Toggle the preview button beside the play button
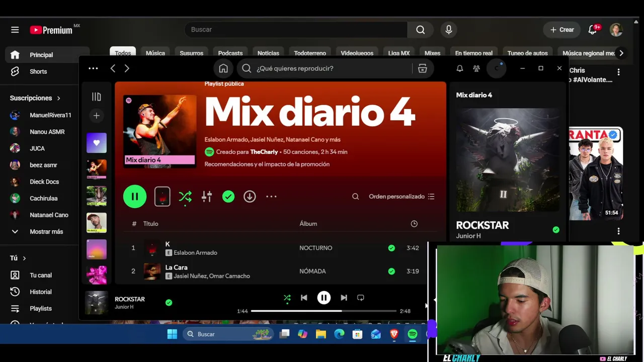The height and width of the screenshot is (362, 644). 162,197
